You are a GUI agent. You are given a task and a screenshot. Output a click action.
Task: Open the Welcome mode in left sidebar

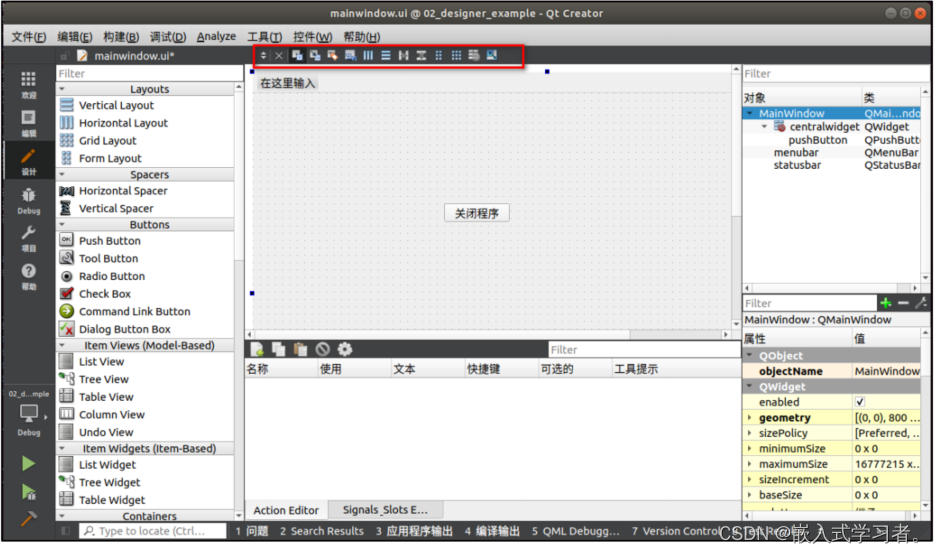29,85
